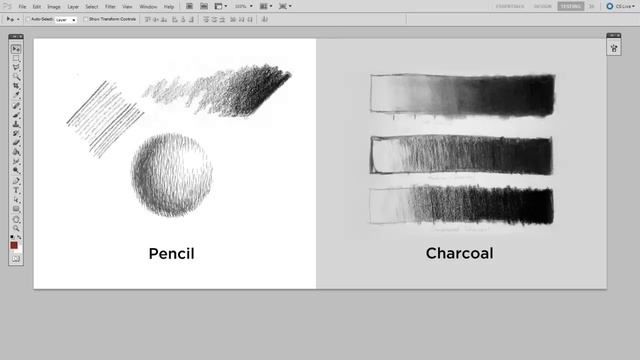Open the CS Live dropdown

point(621,6)
